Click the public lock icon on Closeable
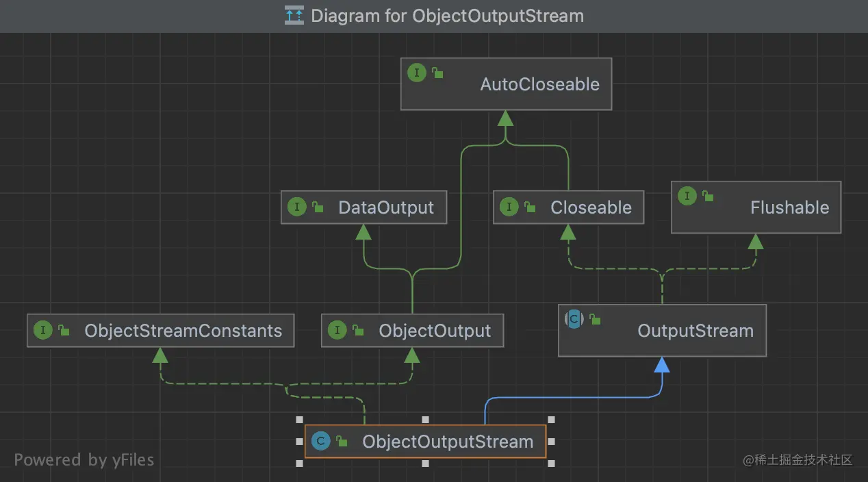The width and height of the screenshot is (868, 482). (x=530, y=207)
